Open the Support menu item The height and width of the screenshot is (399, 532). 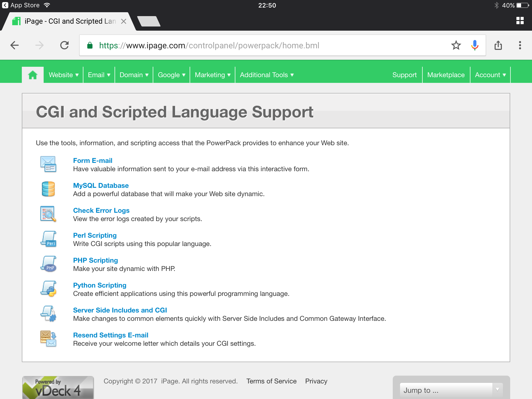click(404, 75)
